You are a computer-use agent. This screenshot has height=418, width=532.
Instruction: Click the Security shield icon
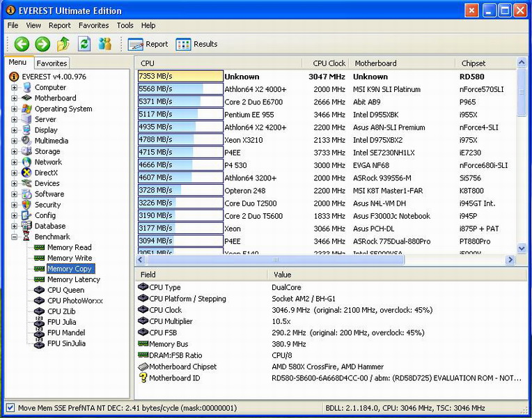pyautogui.click(x=26, y=205)
